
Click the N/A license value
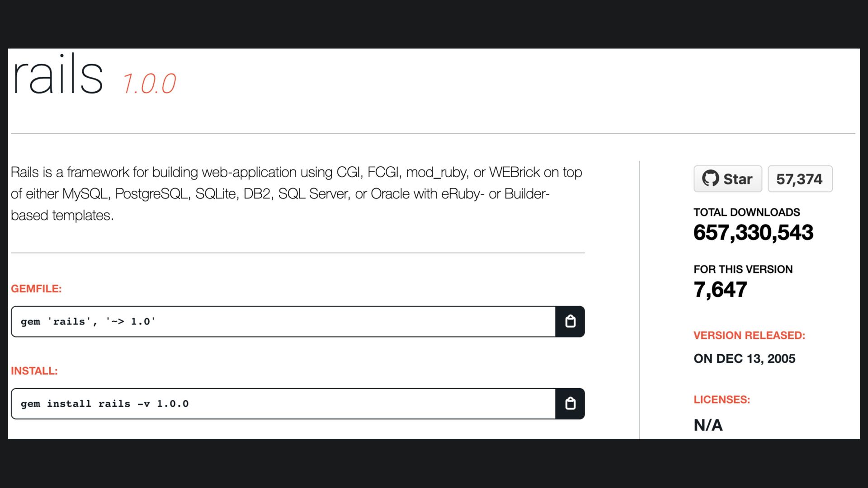(x=708, y=425)
